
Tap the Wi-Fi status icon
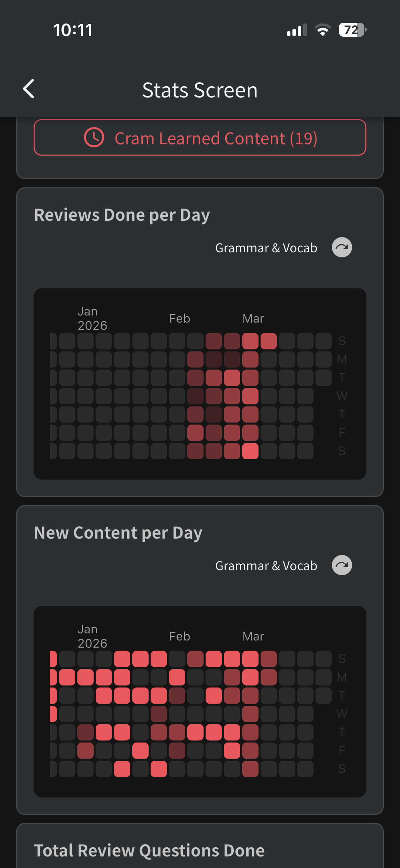[x=323, y=30]
